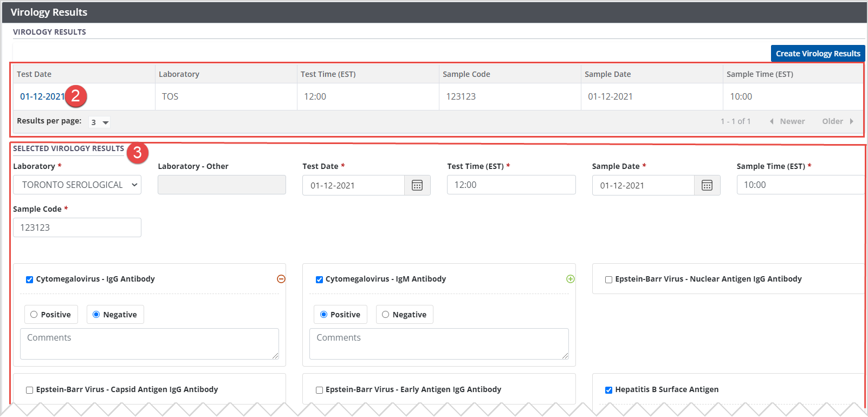Screen dimensions: 868x417
Task: Go to Newer results page
Action: [787, 121]
